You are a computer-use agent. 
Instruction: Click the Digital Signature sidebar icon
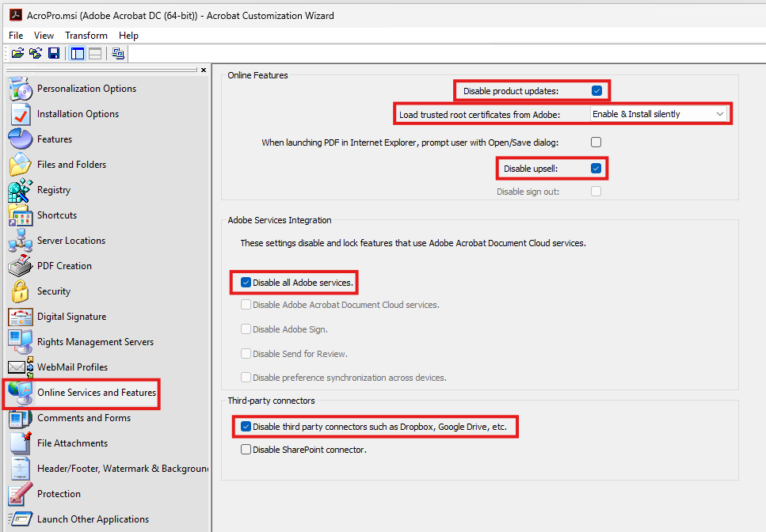(x=20, y=317)
